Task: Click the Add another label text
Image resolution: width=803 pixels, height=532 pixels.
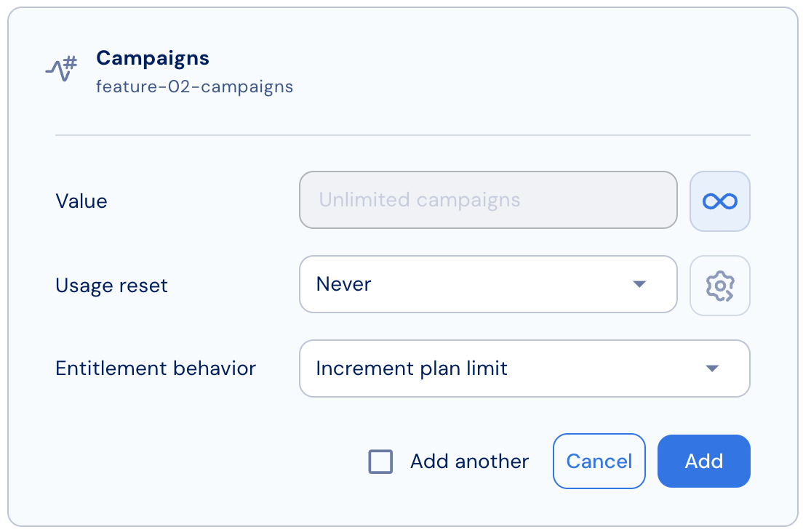Action: click(x=469, y=462)
